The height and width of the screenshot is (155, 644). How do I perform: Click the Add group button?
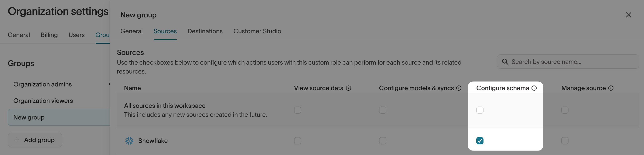(x=35, y=140)
